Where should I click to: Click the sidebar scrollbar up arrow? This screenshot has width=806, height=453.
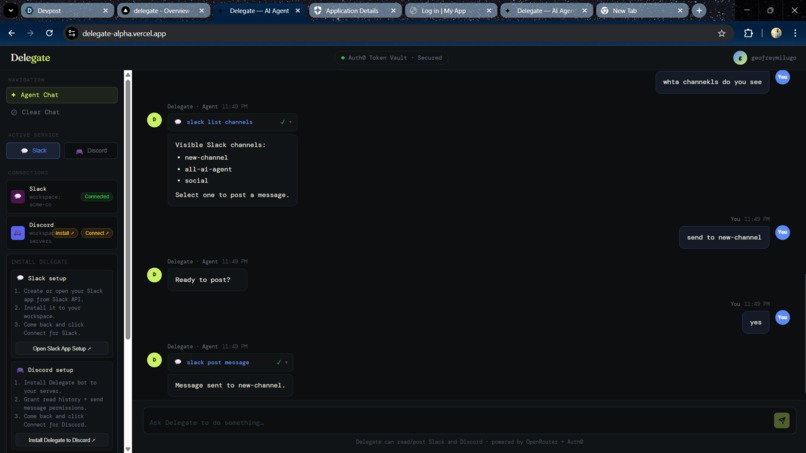pos(128,75)
